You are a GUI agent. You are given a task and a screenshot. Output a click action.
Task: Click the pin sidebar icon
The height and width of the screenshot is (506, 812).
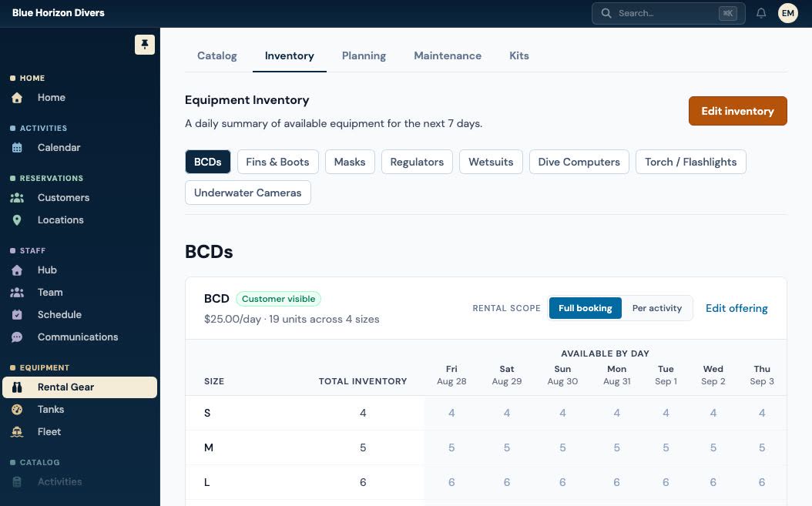[145, 45]
